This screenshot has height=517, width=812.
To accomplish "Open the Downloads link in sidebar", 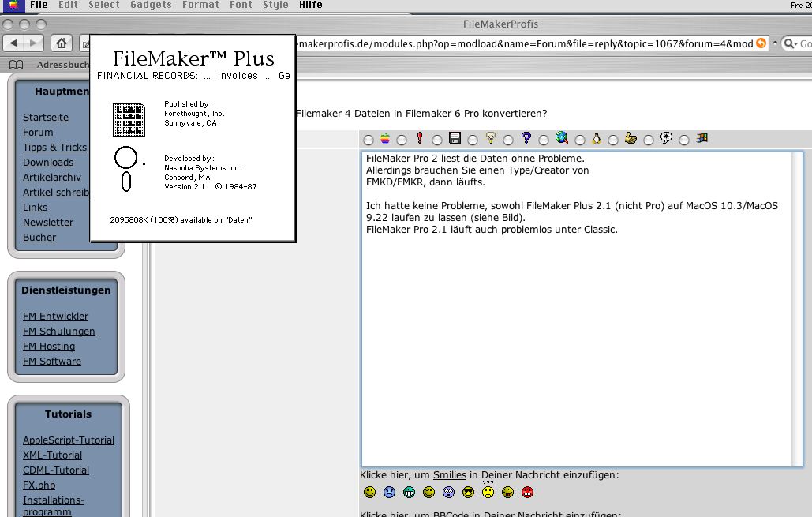I will (x=48, y=163).
